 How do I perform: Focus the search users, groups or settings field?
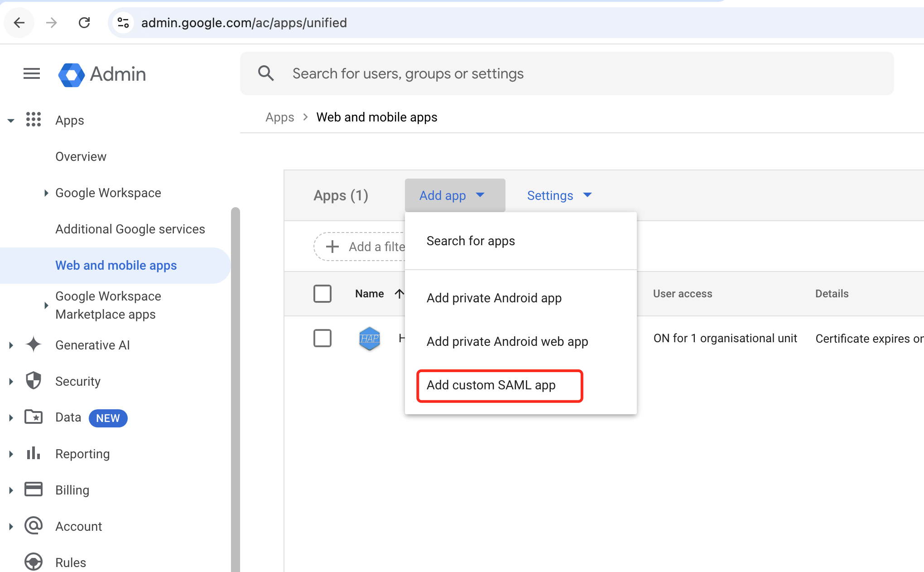coord(567,73)
